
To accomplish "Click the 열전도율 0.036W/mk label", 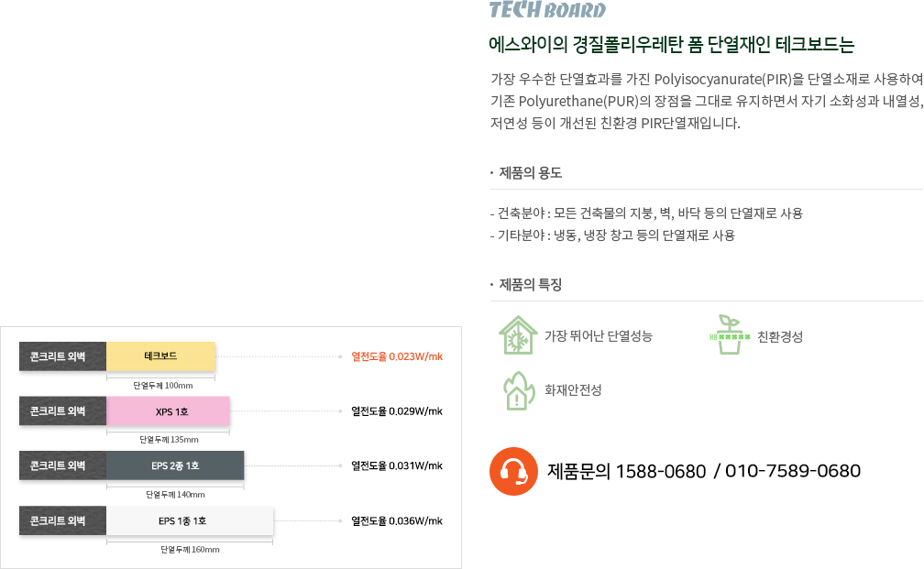I will (397, 520).
